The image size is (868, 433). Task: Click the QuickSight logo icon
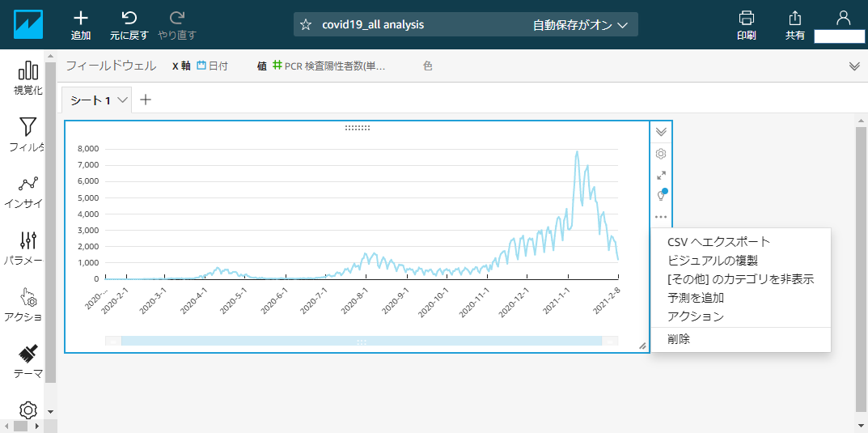[28, 24]
